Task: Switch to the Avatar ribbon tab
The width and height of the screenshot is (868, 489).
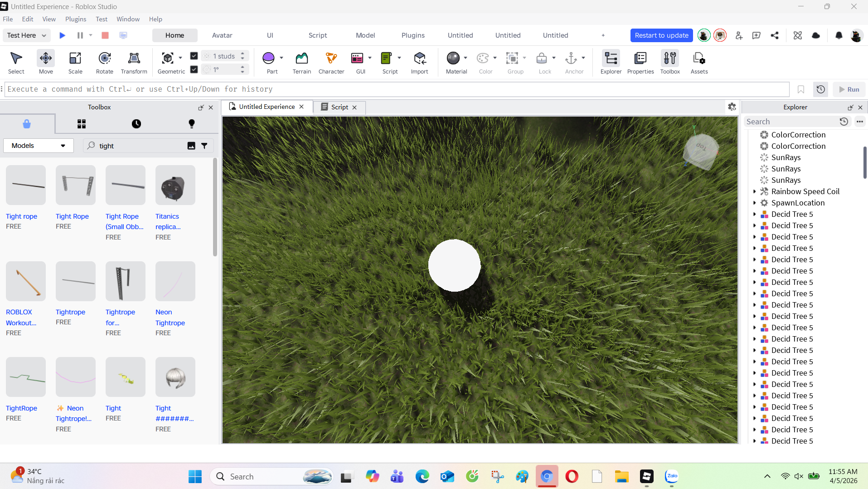Action: 222,35
